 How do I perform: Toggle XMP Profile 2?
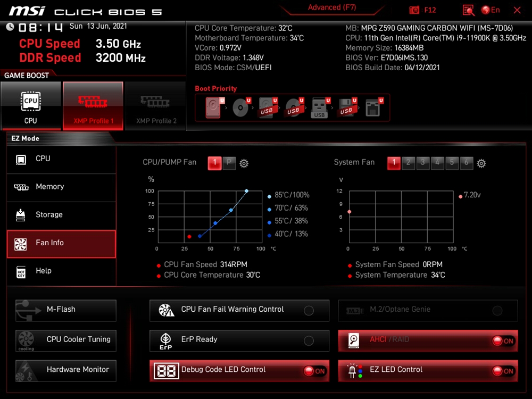pyautogui.click(x=156, y=106)
